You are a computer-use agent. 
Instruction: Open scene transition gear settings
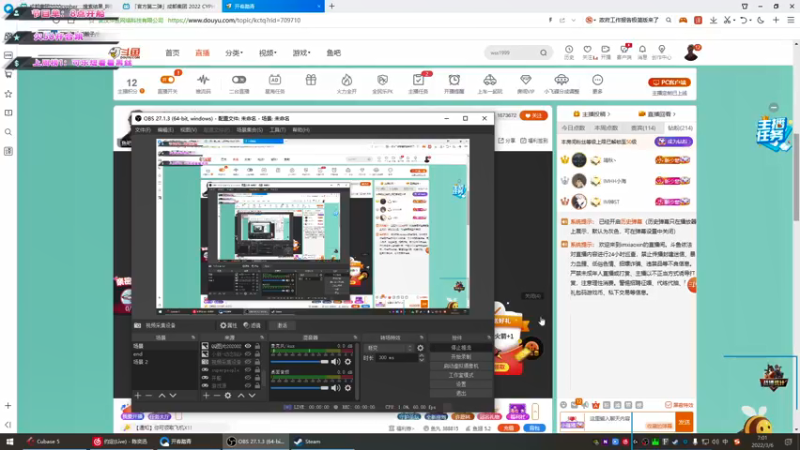(x=420, y=348)
